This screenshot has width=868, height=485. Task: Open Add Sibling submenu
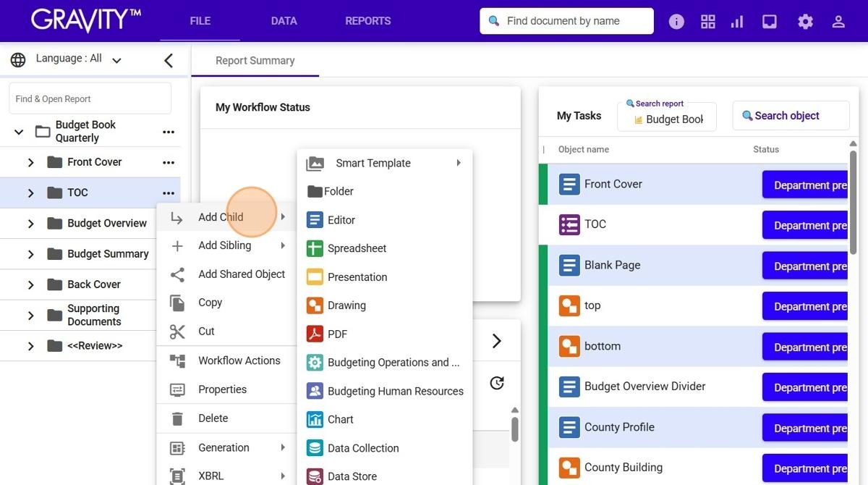(x=226, y=245)
